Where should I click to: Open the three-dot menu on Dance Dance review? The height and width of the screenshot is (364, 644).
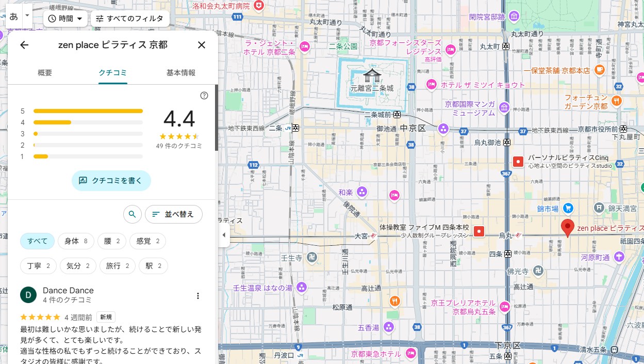[x=198, y=296]
